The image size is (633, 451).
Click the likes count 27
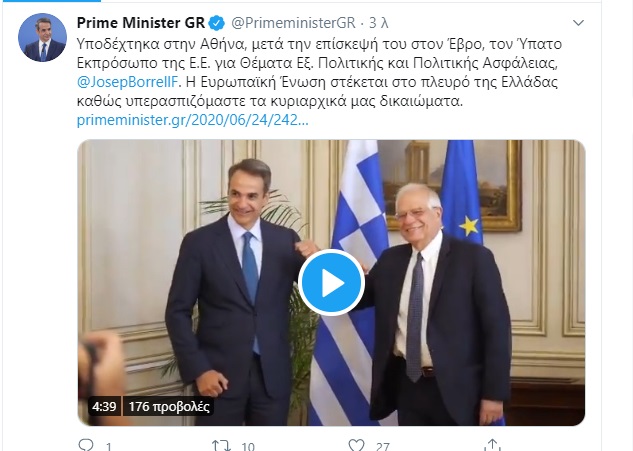[382, 447]
